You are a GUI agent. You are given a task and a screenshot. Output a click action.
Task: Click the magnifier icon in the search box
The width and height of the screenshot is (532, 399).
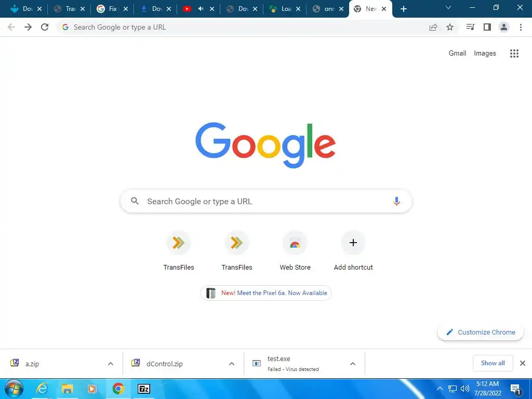tap(135, 201)
